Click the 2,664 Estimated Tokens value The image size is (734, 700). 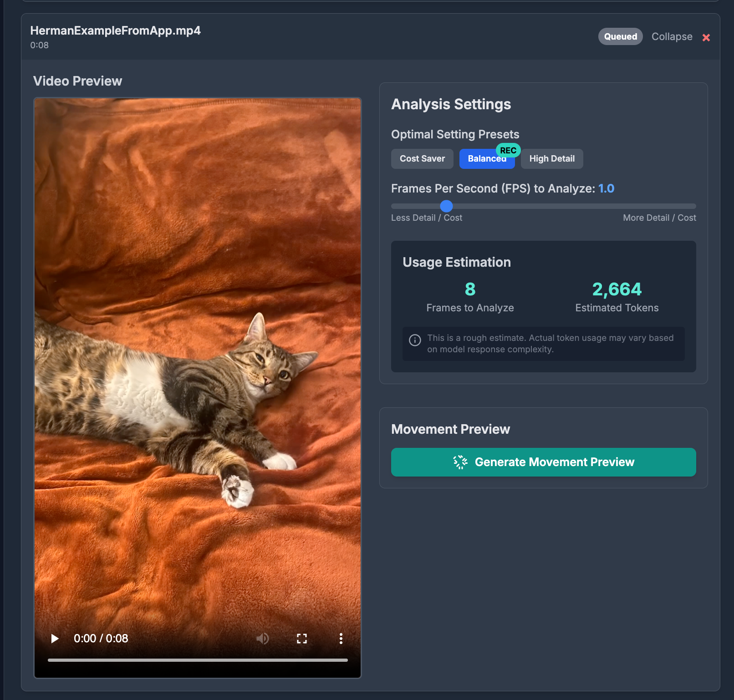617,289
